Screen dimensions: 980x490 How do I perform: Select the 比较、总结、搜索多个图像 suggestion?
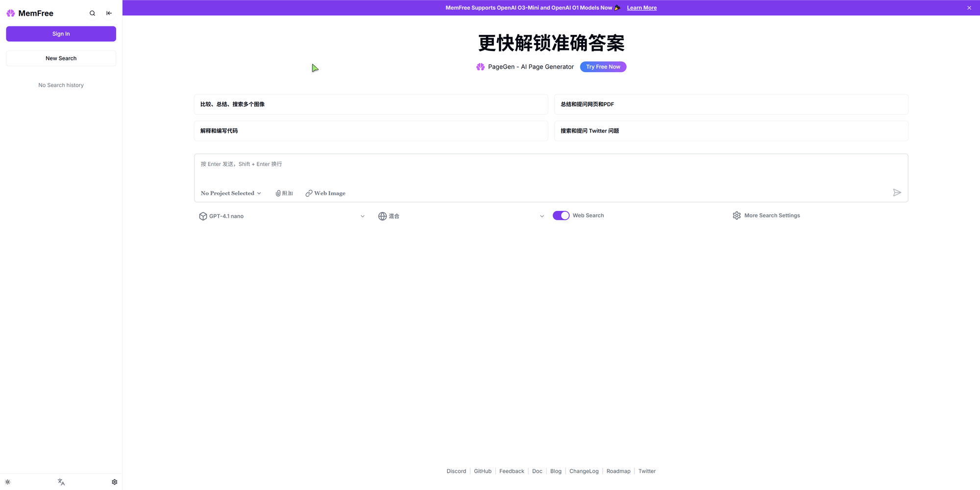371,104
